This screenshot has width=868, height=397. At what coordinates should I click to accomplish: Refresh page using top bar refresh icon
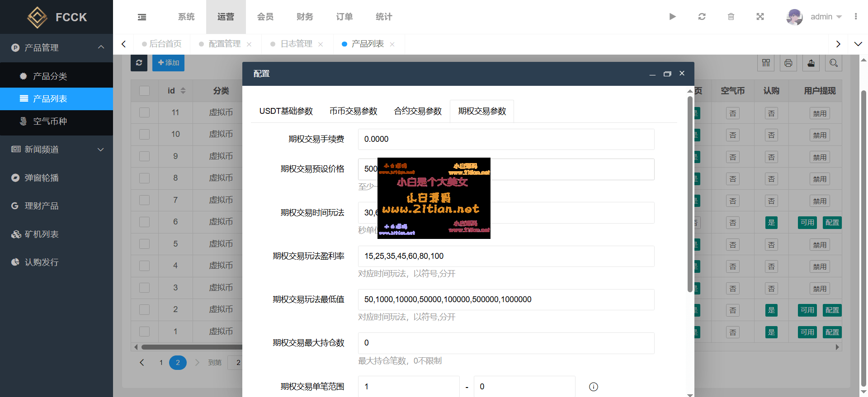(702, 17)
